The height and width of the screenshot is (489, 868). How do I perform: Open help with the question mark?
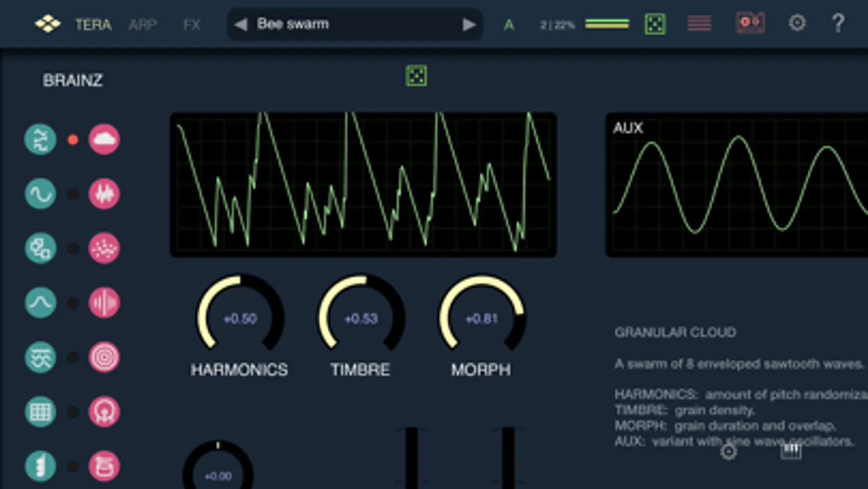pyautogui.click(x=838, y=23)
